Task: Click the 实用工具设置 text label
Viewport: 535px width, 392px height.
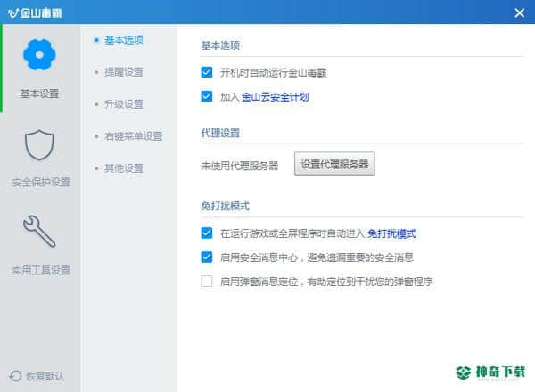Action: tap(41, 270)
